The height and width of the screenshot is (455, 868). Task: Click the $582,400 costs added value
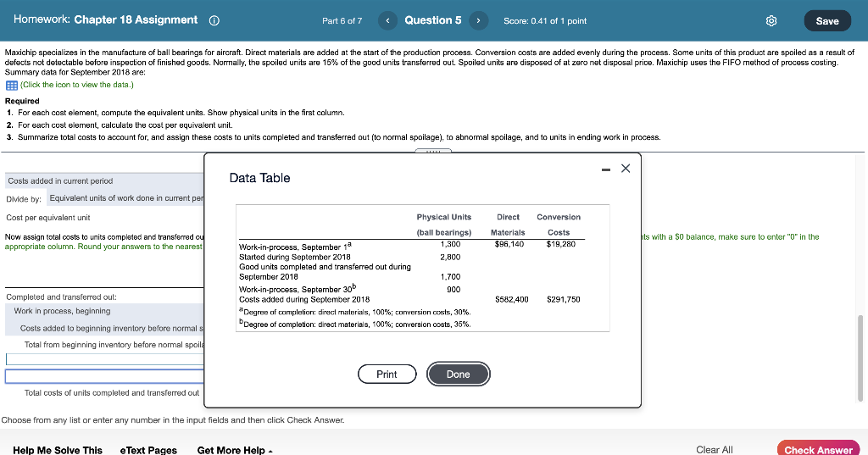(511, 299)
